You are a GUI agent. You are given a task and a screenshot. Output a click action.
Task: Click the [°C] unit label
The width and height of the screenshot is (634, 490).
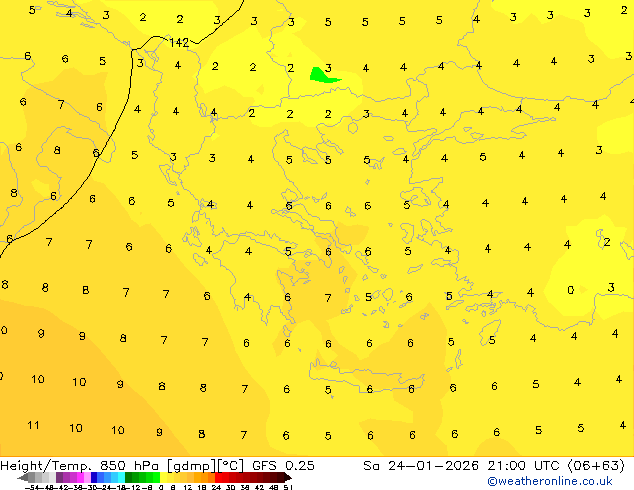point(230,466)
